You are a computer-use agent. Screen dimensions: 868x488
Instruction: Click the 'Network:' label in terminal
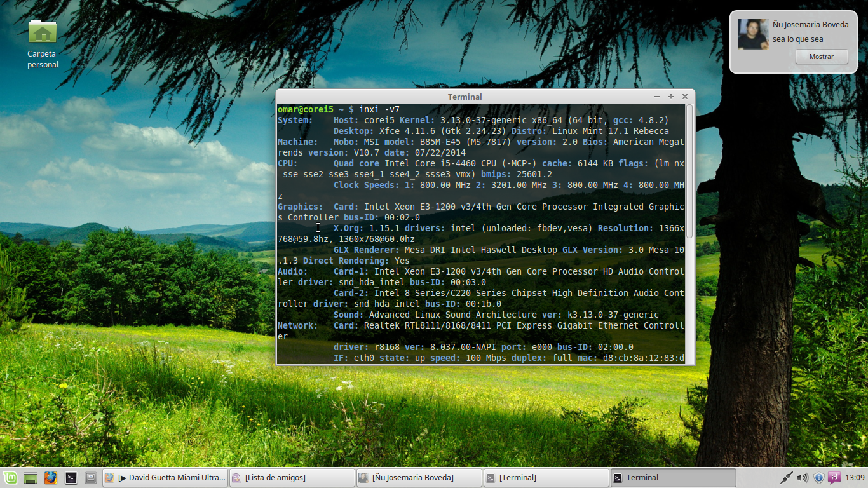click(x=298, y=325)
